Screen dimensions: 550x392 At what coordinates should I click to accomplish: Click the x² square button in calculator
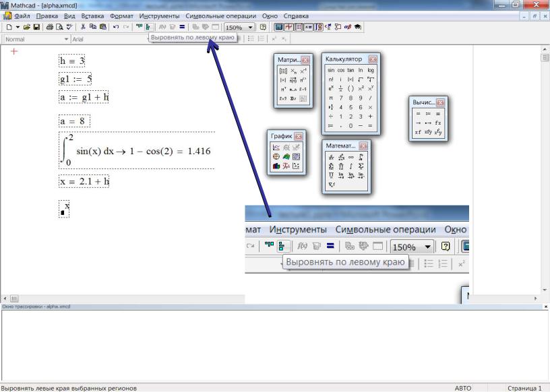[x=361, y=89]
